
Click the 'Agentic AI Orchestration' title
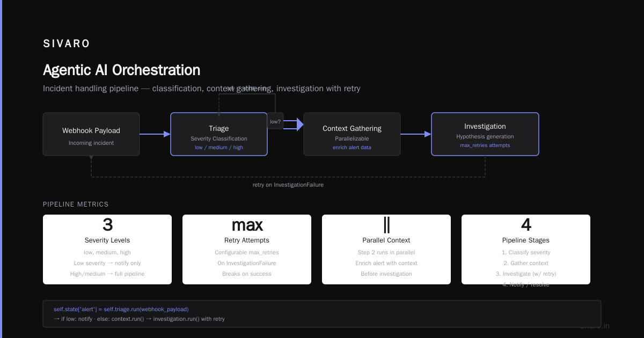121,70
